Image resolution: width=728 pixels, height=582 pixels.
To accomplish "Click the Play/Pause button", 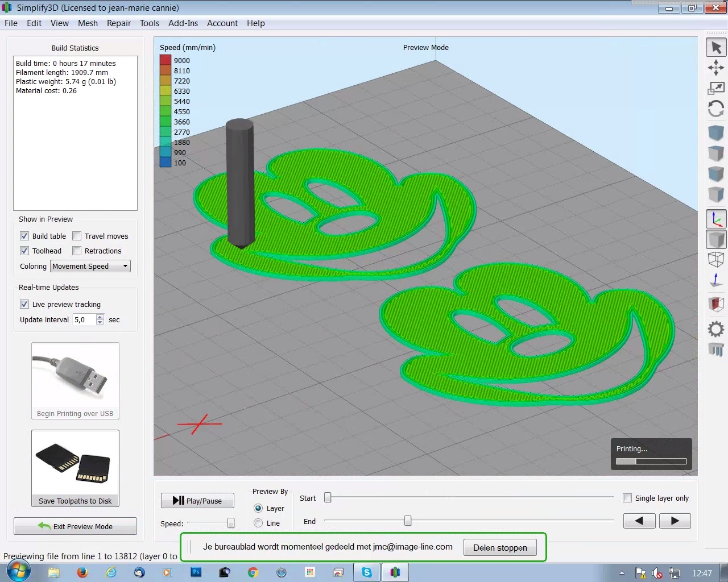I will 197,500.
